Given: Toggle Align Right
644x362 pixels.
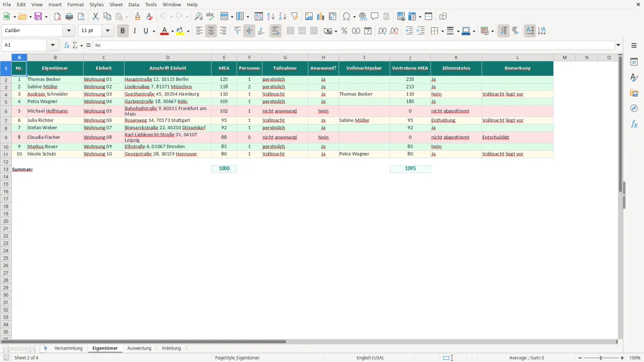Looking at the screenshot, I should [x=223, y=31].
